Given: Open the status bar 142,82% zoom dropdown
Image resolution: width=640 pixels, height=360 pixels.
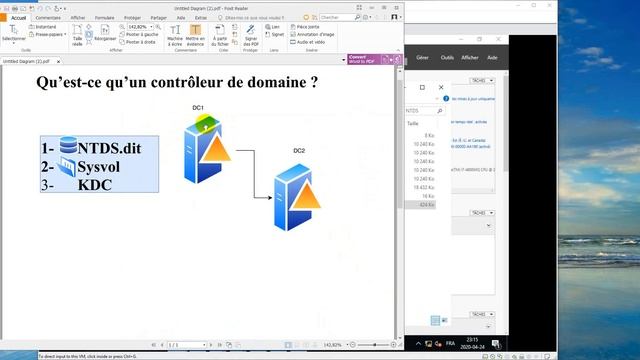Looking at the screenshot, I should [347, 345].
